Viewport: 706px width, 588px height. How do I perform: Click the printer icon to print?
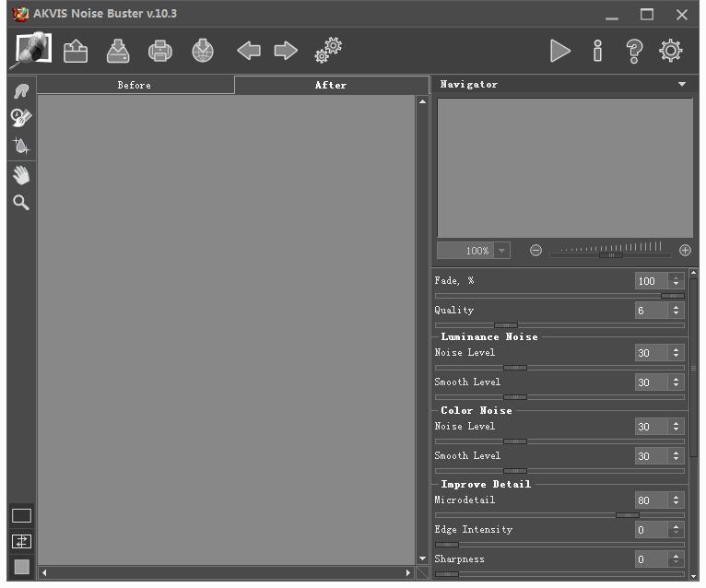click(160, 51)
